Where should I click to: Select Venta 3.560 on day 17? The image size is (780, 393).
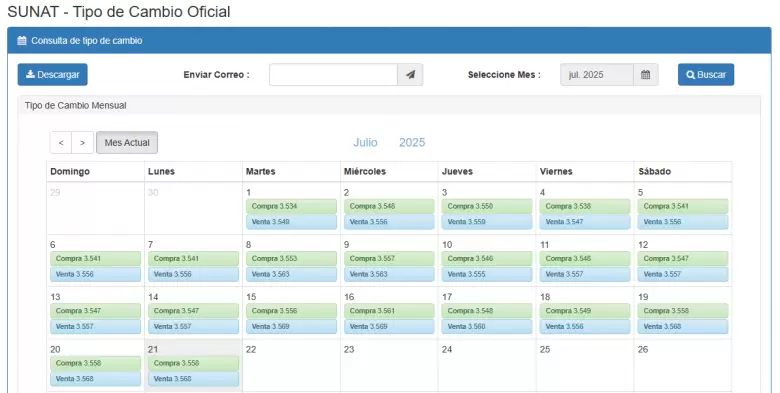point(487,326)
